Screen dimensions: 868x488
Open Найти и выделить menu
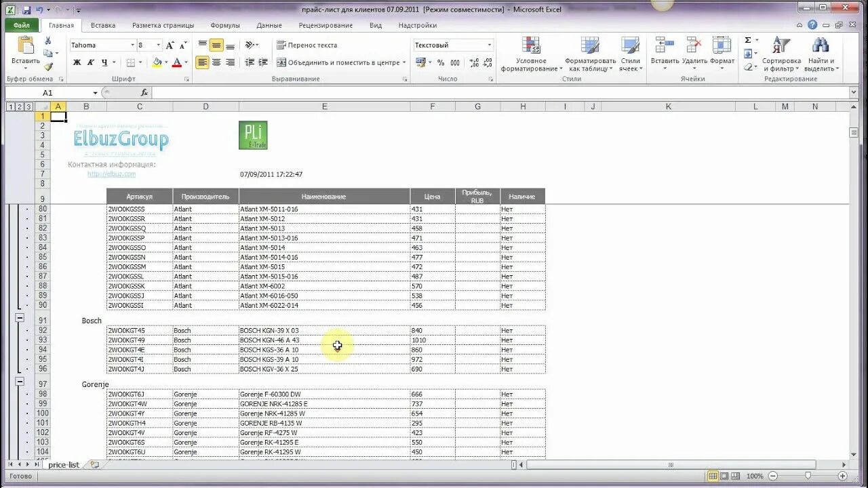(821, 54)
